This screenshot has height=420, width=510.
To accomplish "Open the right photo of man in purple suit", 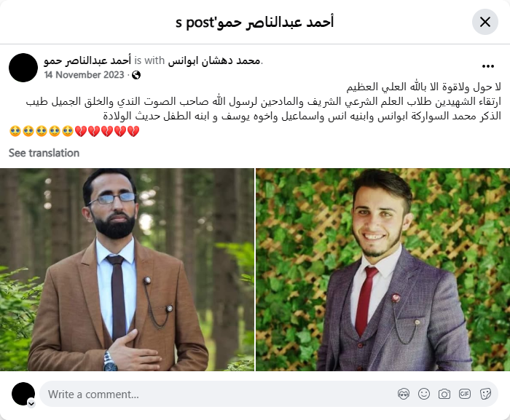I will [382, 269].
